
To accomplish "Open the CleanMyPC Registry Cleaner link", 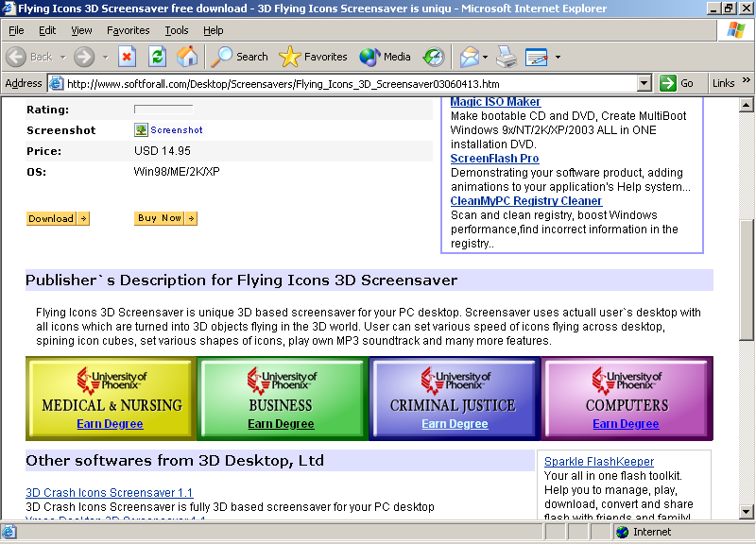I will click(x=526, y=201).
